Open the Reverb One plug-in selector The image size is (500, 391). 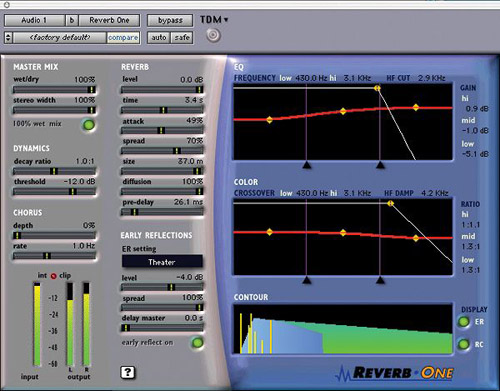tap(109, 20)
